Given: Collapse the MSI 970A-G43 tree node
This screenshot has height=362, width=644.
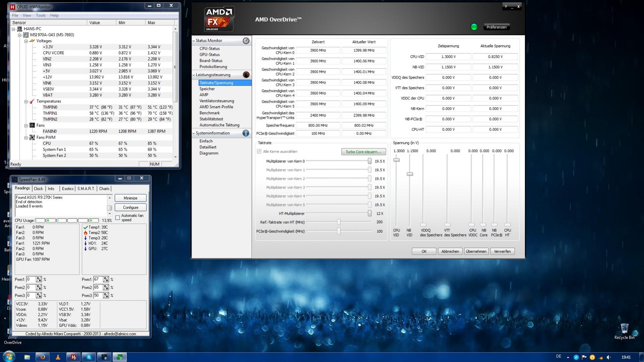Looking at the screenshot, I should coord(20,35).
